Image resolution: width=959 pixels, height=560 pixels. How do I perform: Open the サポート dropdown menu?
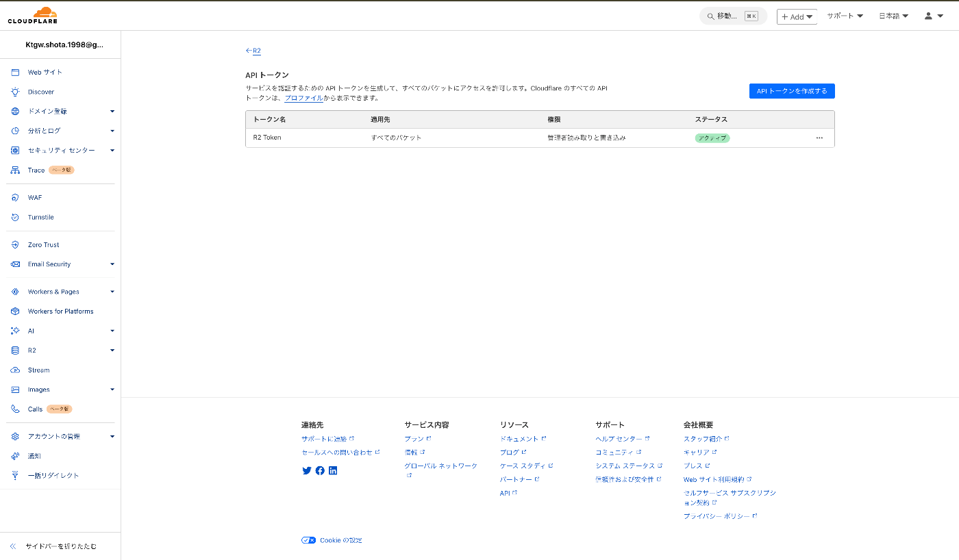coord(845,16)
